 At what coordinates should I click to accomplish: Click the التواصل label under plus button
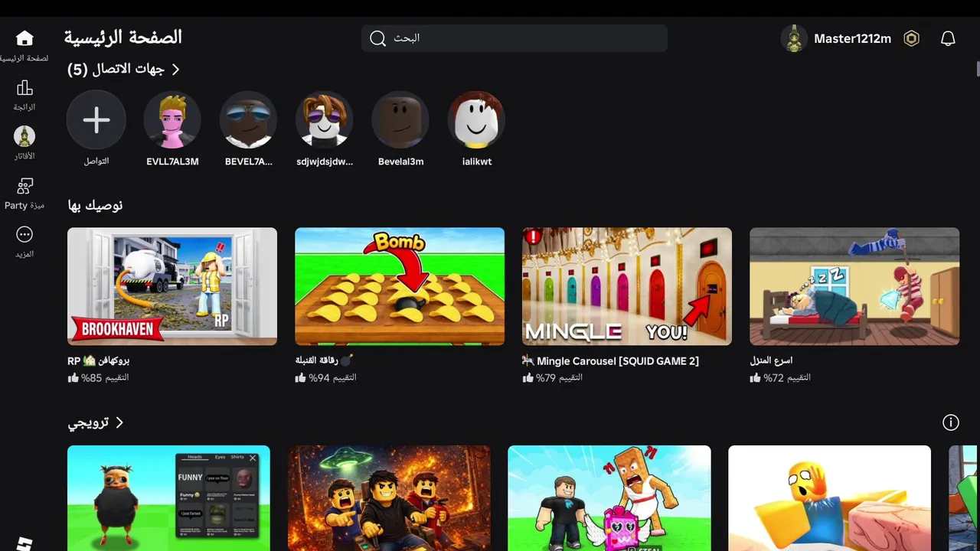tap(96, 161)
